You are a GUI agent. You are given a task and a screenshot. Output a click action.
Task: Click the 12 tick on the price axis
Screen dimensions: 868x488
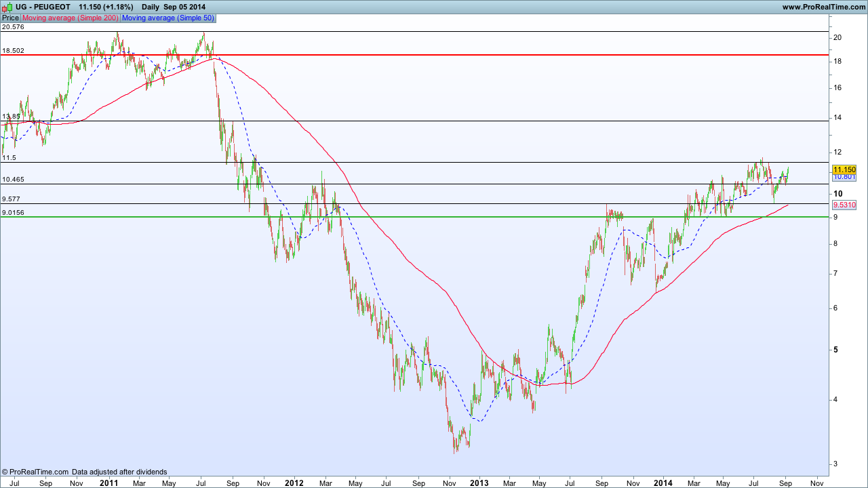pos(837,152)
